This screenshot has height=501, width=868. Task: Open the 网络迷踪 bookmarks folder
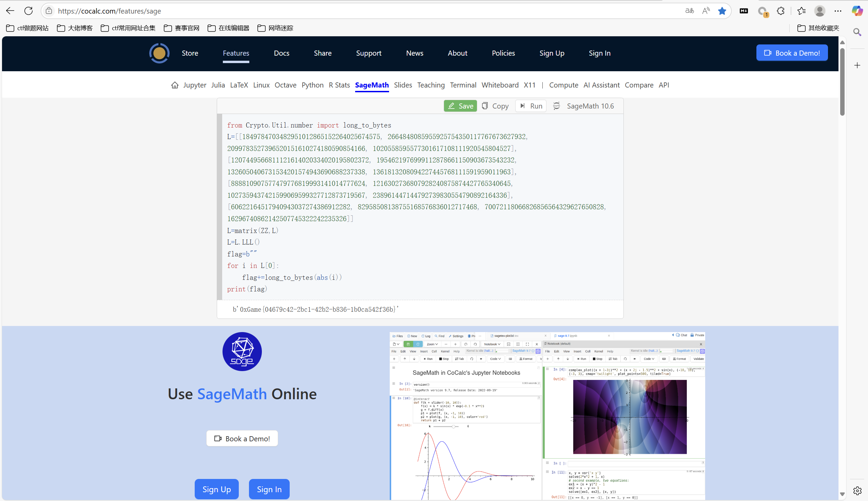(x=275, y=28)
